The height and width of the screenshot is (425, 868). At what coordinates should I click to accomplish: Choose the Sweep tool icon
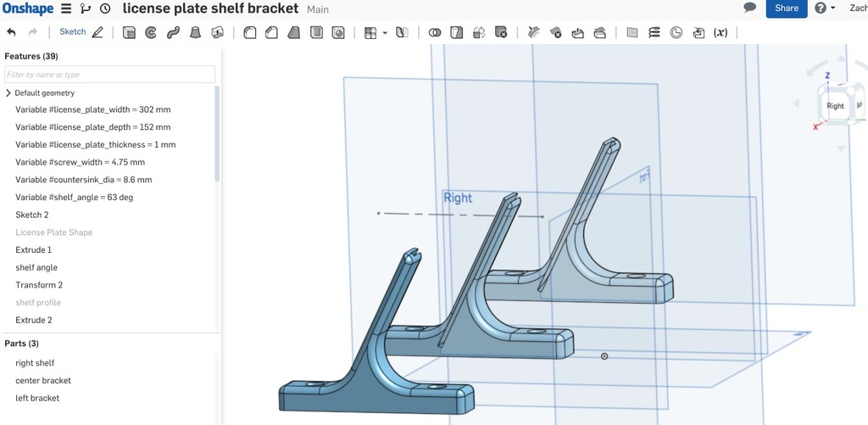pos(173,33)
